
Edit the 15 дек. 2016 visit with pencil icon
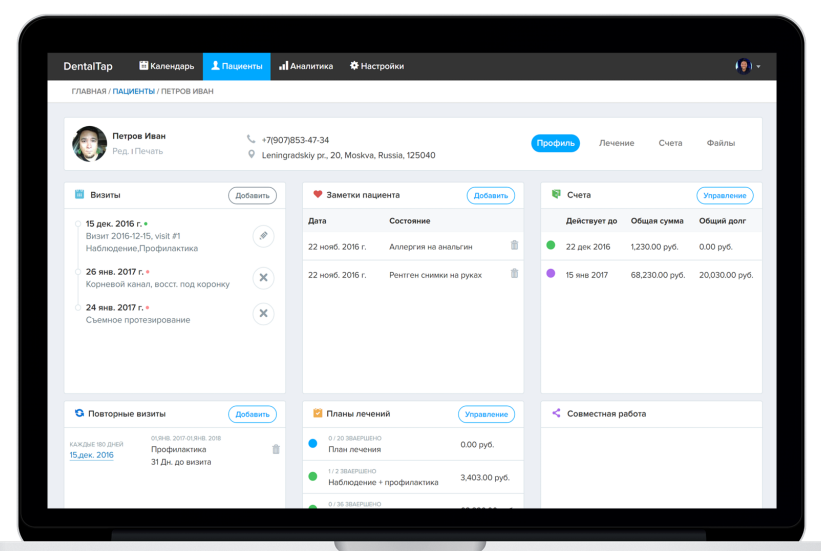(x=263, y=236)
